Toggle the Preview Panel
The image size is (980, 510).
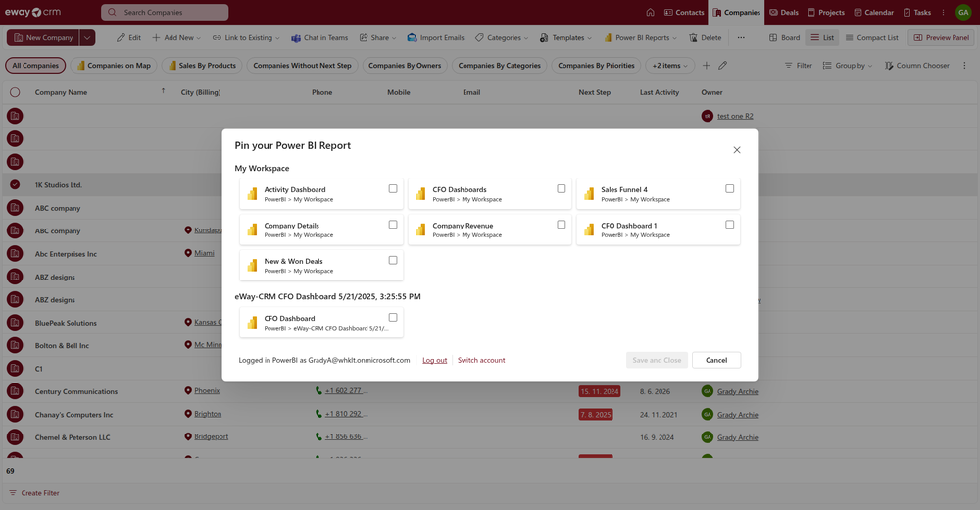[x=941, y=37]
